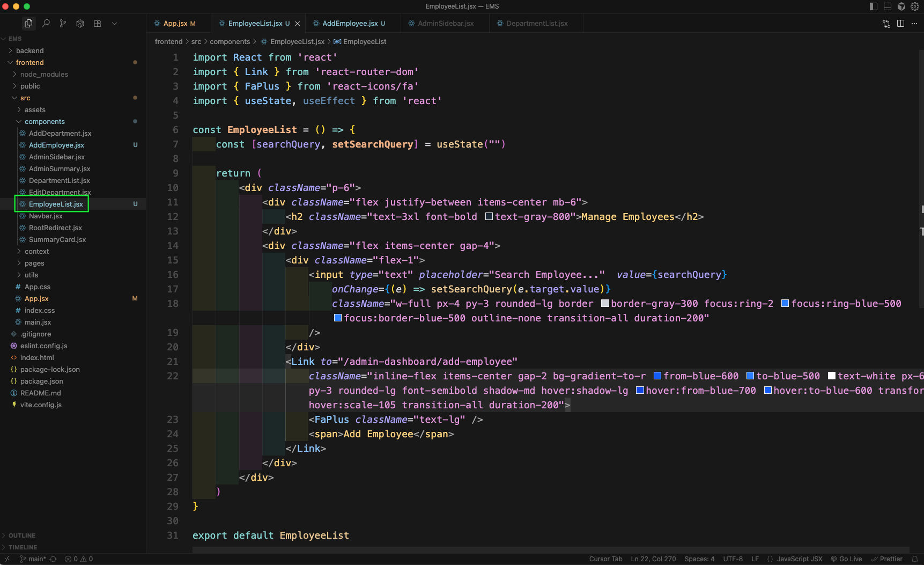Open the Search view icon
Viewport: 924px width, 565px height.
tap(46, 24)
